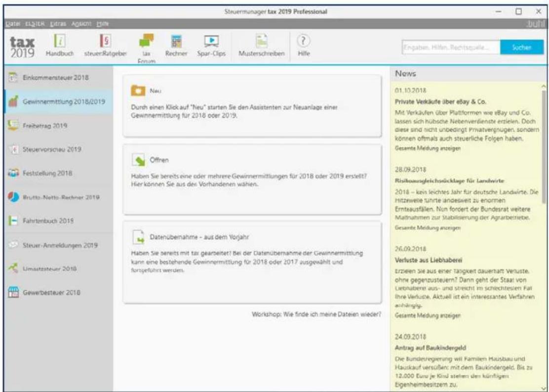Select Feststellung 2018 in the sidebar
Image resolution: width=549 pixels, height=392 pixels.
pos(59,173)
